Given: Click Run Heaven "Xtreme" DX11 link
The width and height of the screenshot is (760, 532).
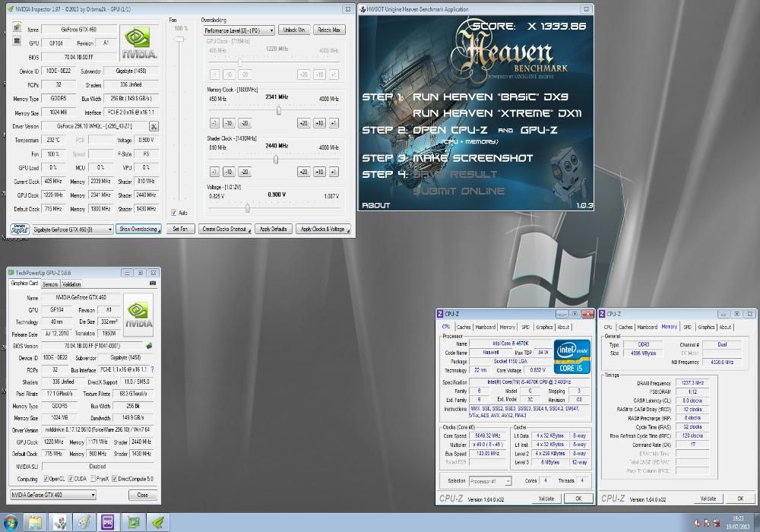Looking at the screenshot, I should 497,113.
